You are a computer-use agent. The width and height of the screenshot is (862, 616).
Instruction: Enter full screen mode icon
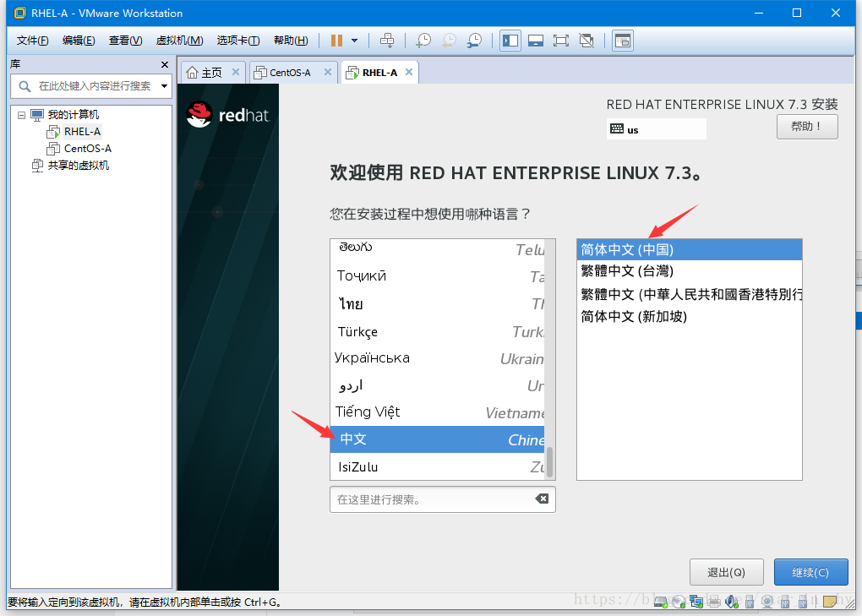pyautogui.click(x=561, y=41)
